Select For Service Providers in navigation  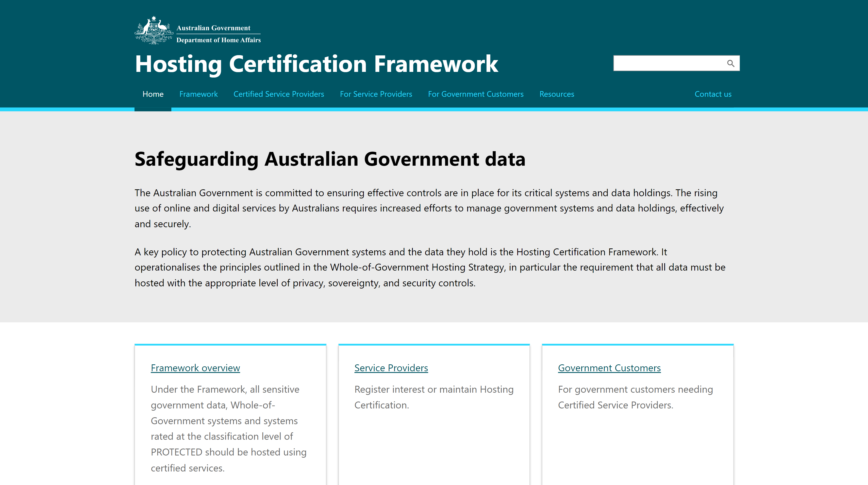point(376,94)
